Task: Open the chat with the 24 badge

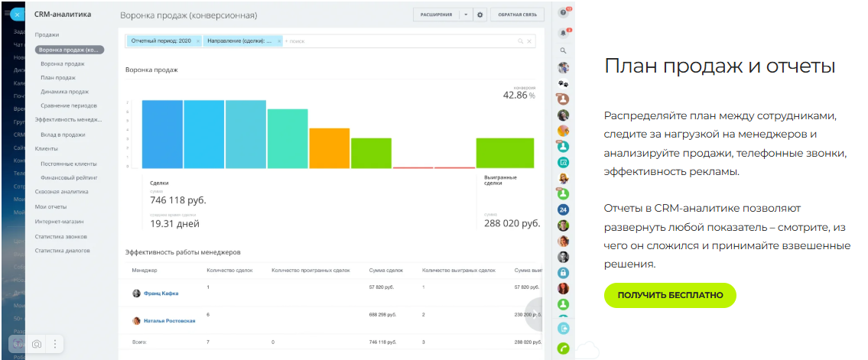Action: [564, 209]
